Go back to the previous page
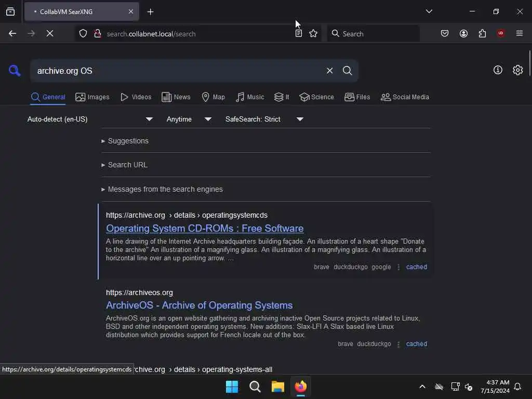Screen dimensions: 532x399 pos(12,33)
